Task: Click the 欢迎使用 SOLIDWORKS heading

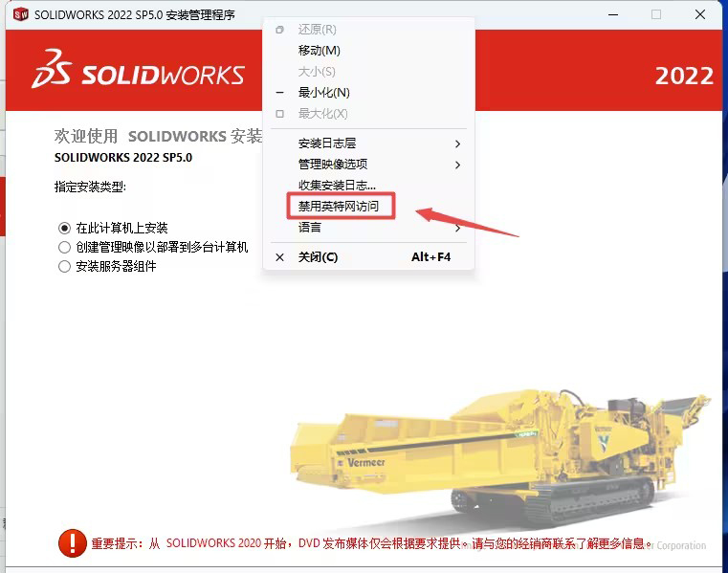Action: coord(158,136)
